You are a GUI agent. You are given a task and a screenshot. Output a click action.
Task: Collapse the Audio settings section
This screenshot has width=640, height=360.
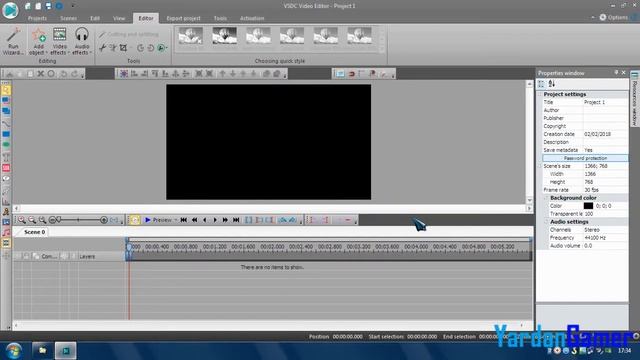click(546, 222)
